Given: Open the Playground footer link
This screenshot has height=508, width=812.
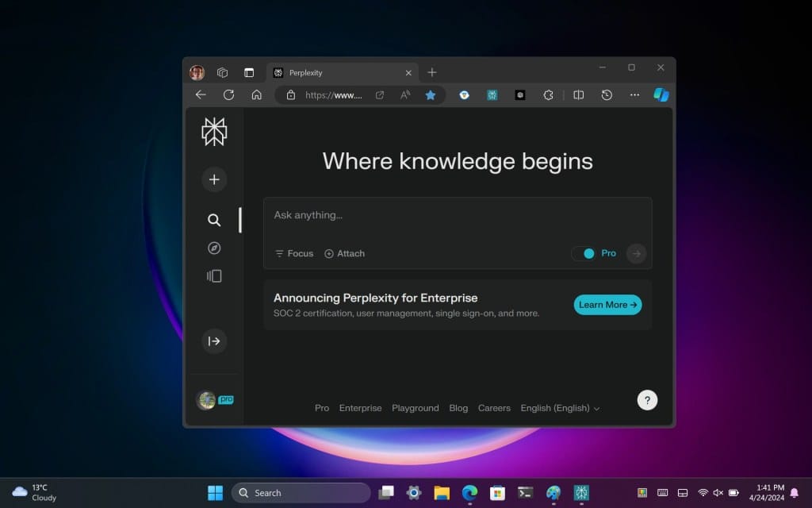Looking at the screenshot, I should 415,408.
